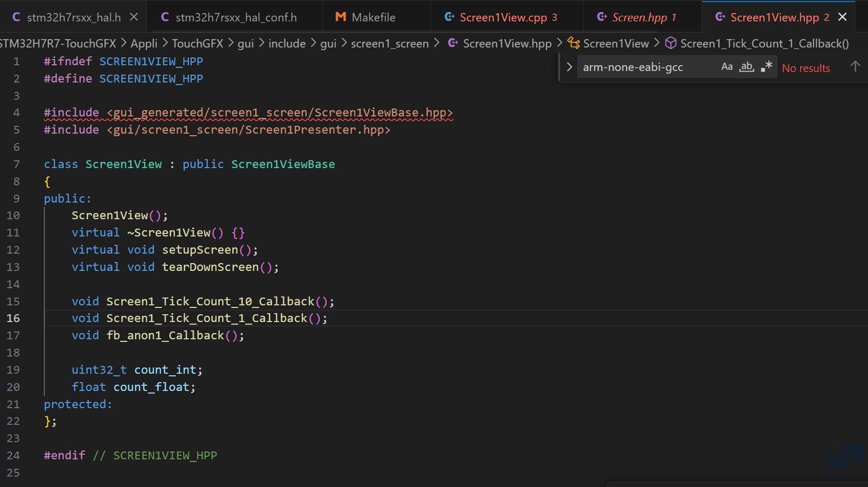The width and height of the screenshot is (868, 487).
Task: Close the Screen1View.hpp tab
Action: (x=842, y=17)
